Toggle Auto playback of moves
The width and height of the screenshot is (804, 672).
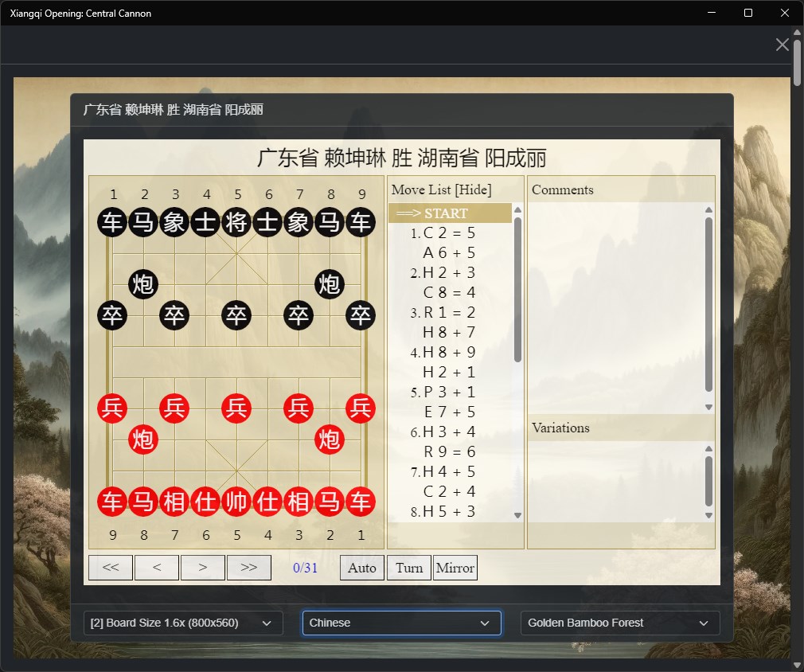[362, 568]
